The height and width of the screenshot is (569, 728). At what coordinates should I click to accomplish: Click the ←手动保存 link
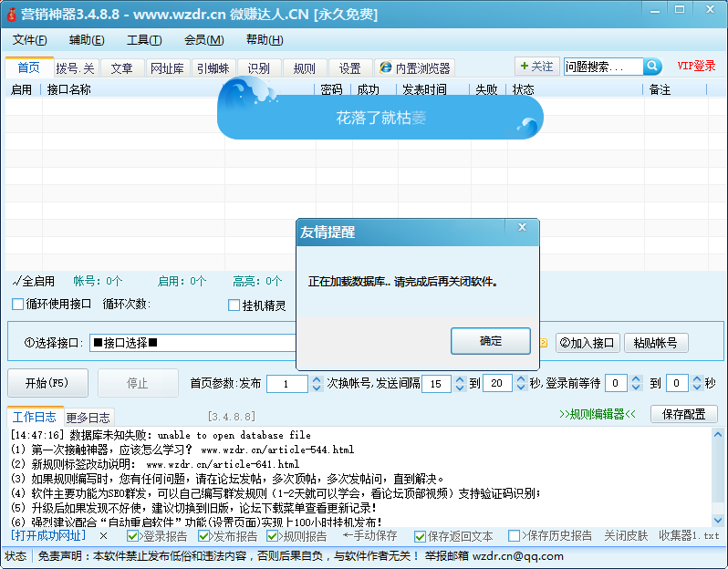click(x=370, y=535)
